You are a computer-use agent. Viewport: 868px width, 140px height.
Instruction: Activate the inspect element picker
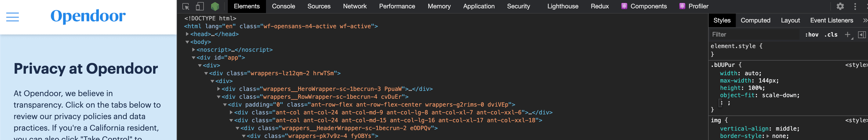[186, 6]
